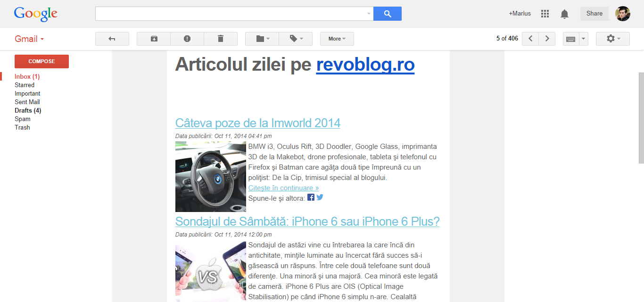Viewport: 644px width, 302px height.
Task: Open the account profile picture
Action: pyautogui.click(x=623, y=14)
